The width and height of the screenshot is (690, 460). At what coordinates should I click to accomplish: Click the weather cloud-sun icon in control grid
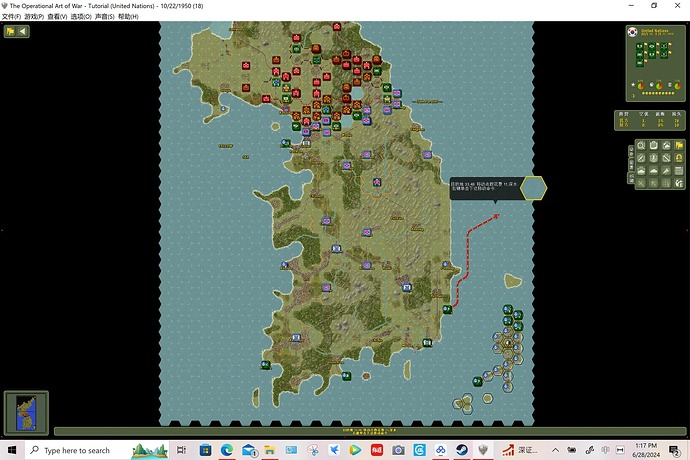666,145
